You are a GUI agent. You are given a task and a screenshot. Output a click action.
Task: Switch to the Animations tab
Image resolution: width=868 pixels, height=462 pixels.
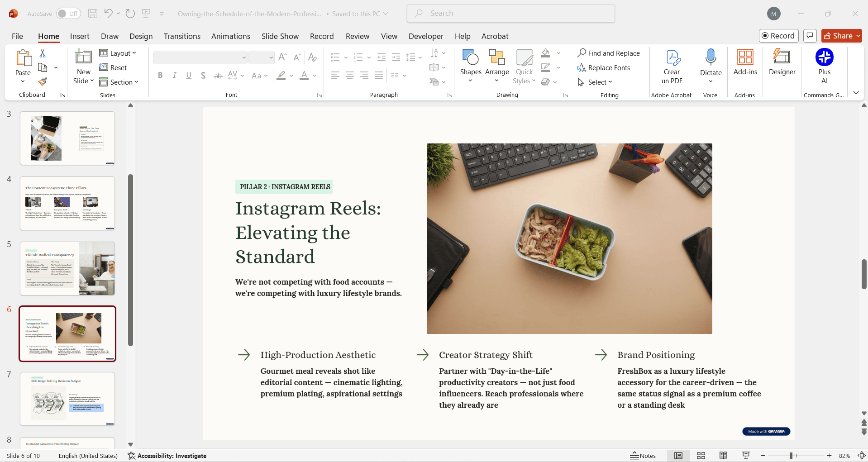click(x=231, y=36)
